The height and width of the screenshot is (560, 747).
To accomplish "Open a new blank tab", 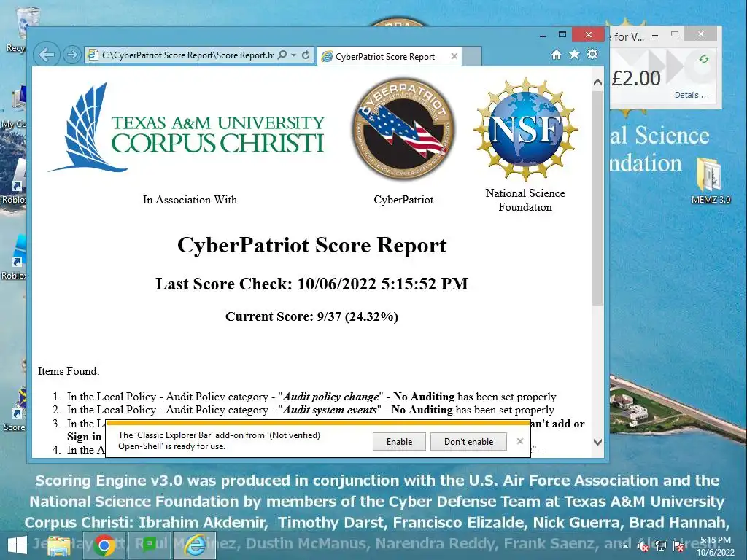I will pyautogui.click(x=472, y=56).
